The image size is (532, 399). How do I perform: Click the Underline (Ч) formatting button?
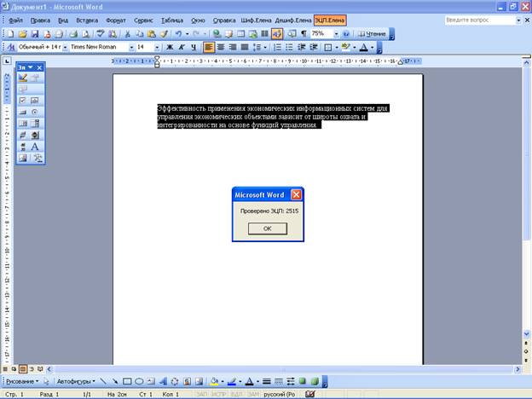(x=193, y=47)
